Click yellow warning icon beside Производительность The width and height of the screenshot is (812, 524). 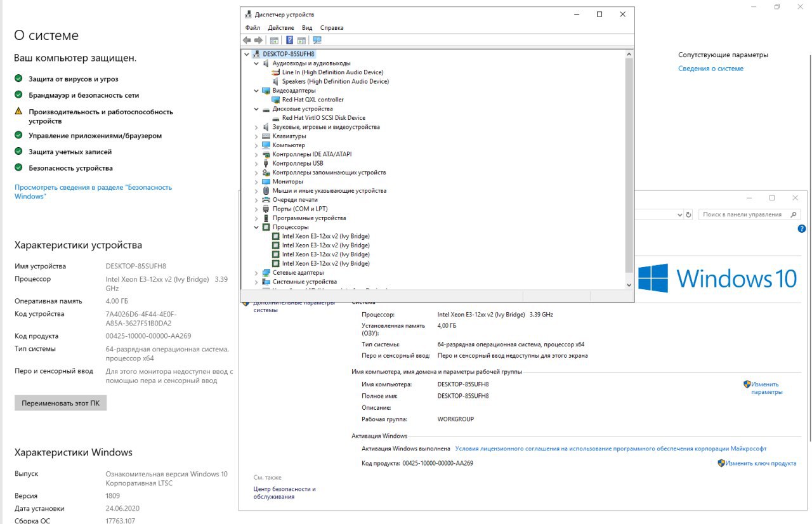point(18,112)
